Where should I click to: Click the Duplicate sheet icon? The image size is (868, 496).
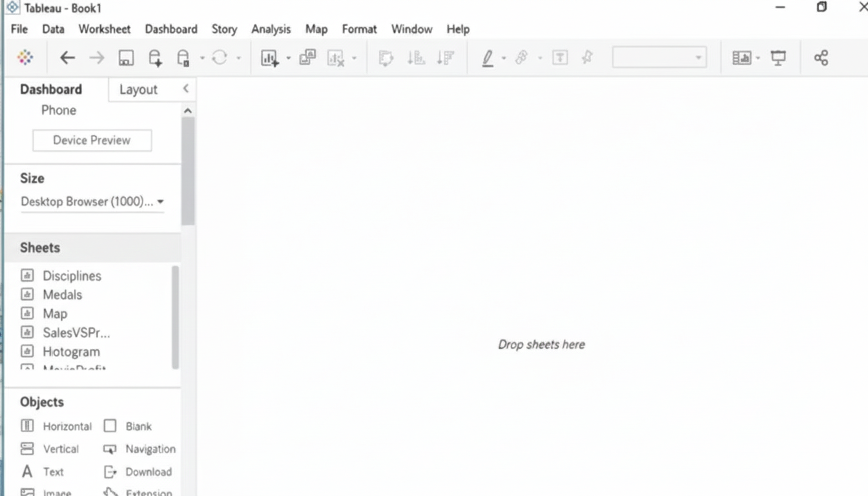[x=307, y=57]
